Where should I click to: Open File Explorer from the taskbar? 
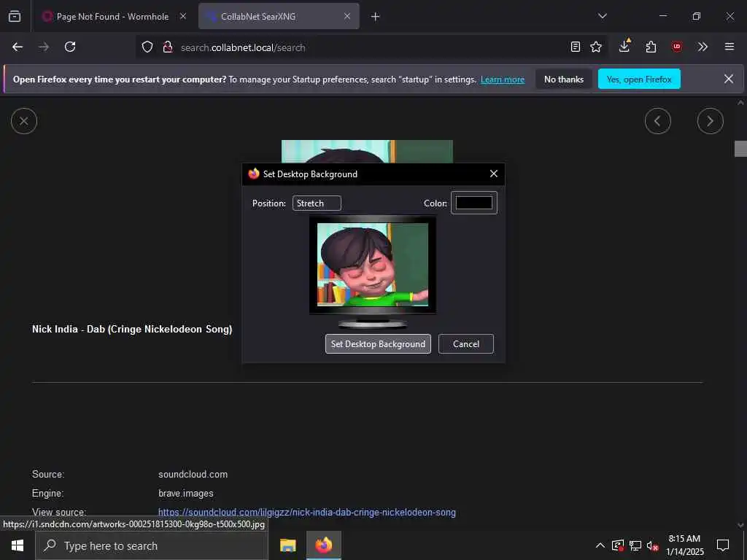coord(287,545)
